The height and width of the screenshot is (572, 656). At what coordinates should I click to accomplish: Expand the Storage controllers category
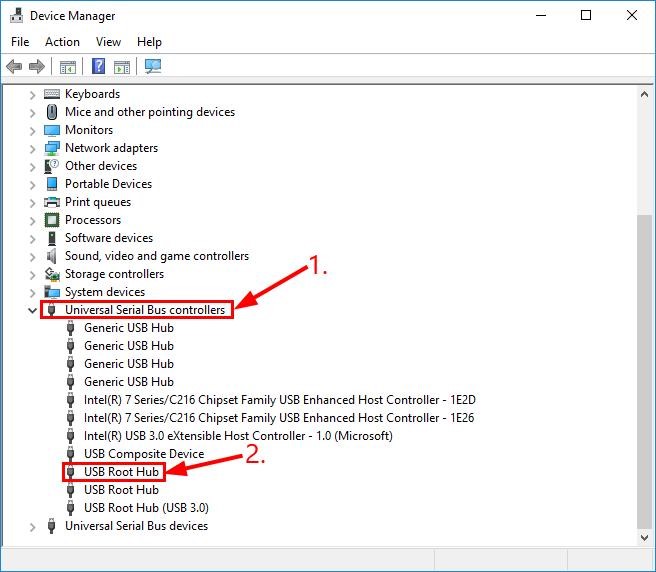click(x=32, y=275)
